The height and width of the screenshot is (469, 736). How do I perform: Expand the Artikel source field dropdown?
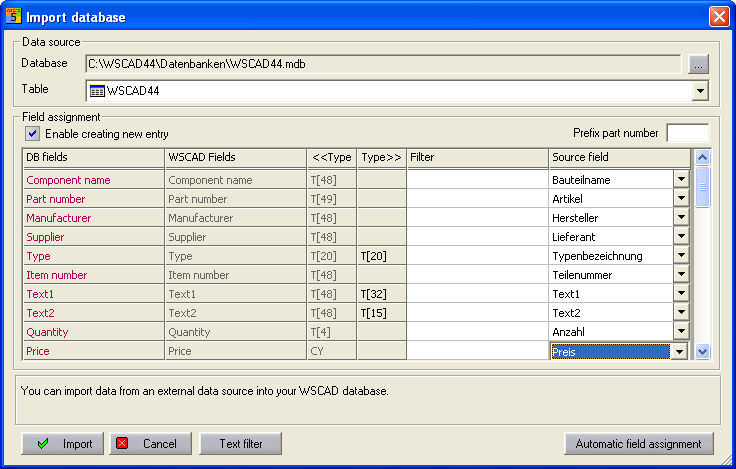click(681, 199)
